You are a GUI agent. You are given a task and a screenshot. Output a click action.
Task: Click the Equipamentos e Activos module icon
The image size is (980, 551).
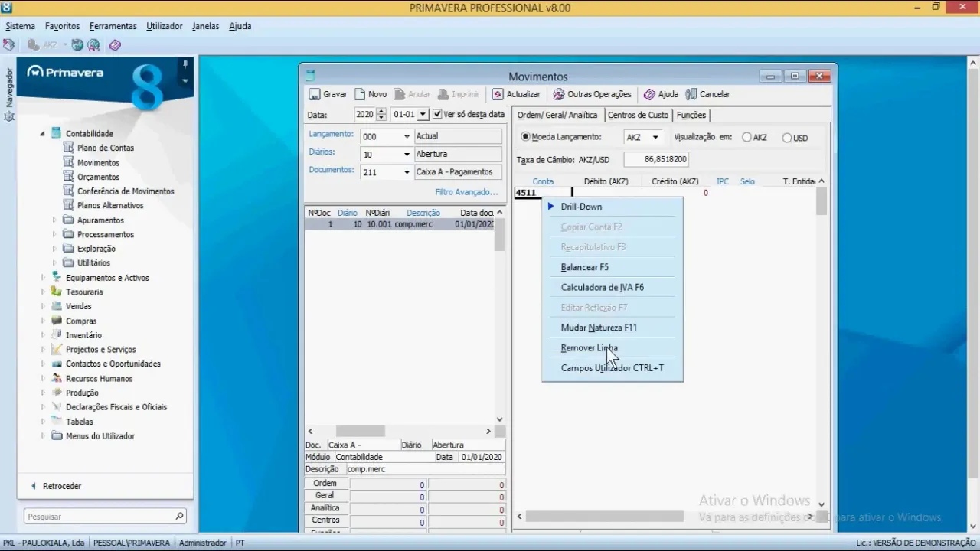[x=56, y=277]
